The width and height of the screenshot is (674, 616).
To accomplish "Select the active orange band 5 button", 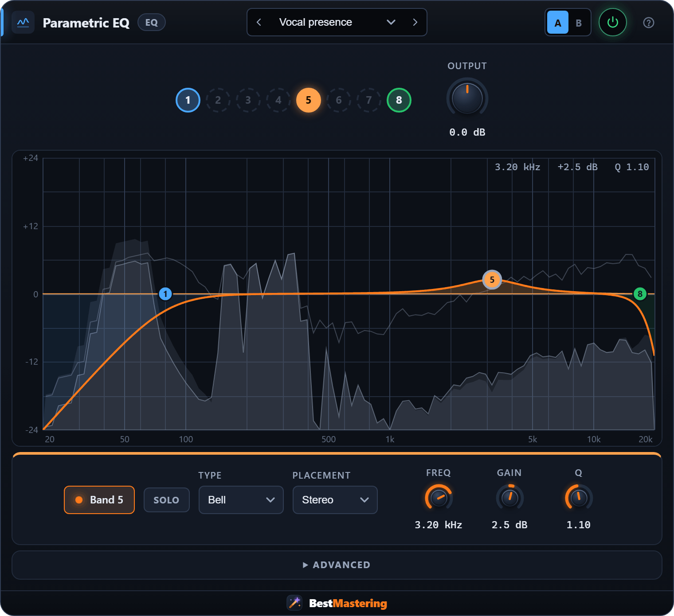I will [309, 100].
